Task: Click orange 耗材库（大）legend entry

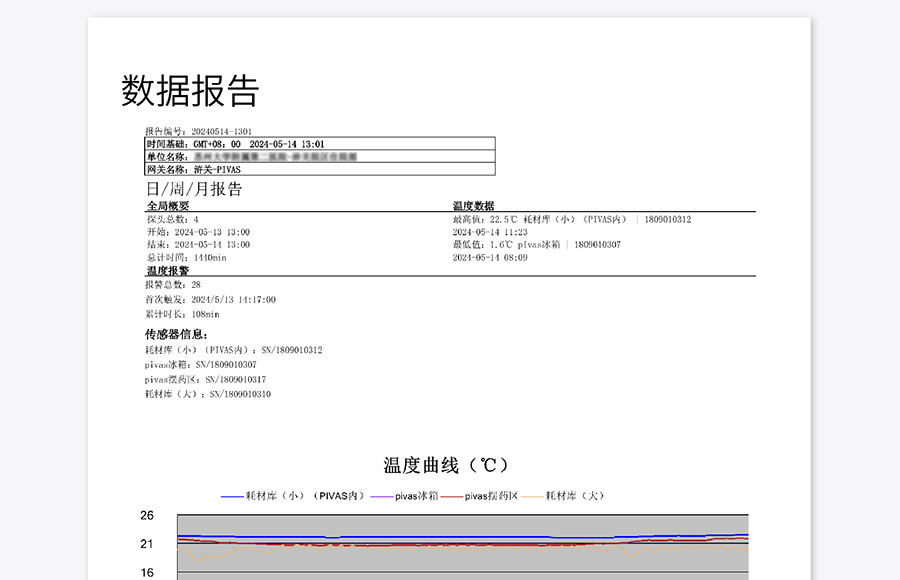Action: pos(562,496)
